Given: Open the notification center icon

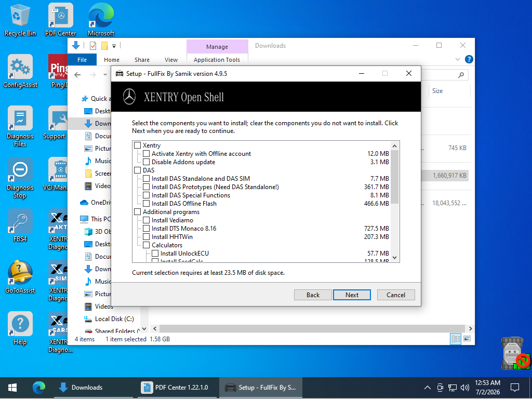Looking at the screenshot, I should [515, 388].
